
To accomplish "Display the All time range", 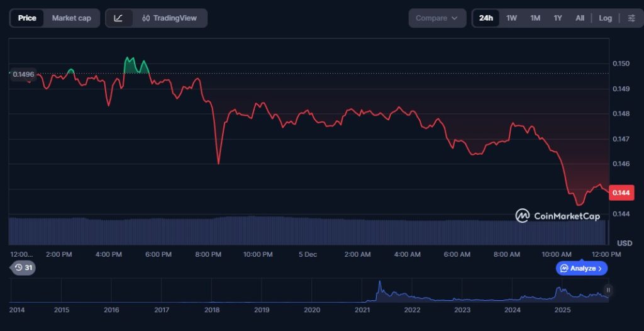I will 579,18.
